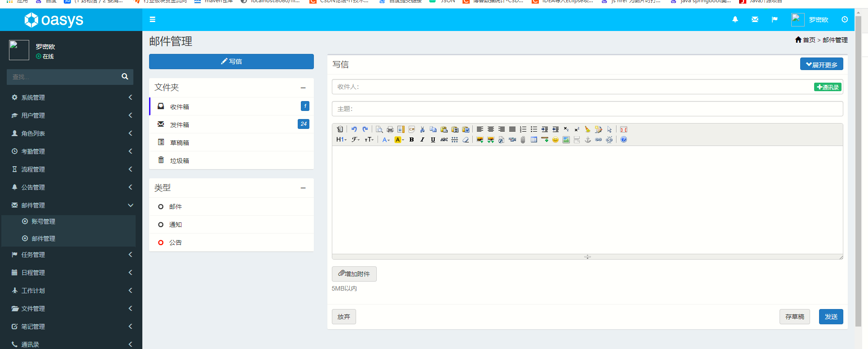Open 垃圾箱 folder
Screen dimensions: 868x349
click(231, 160)
